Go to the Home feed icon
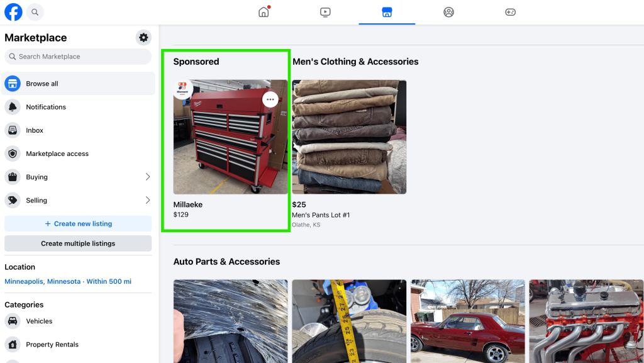The width and height of the screenshot is (644, 363). pyautogui.click(x=264, y=12)
